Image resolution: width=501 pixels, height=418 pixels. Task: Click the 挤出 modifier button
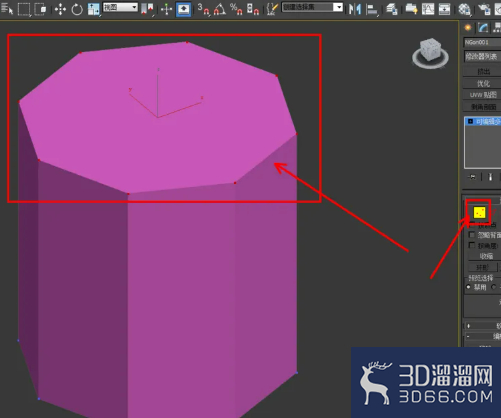pos(482,71)
